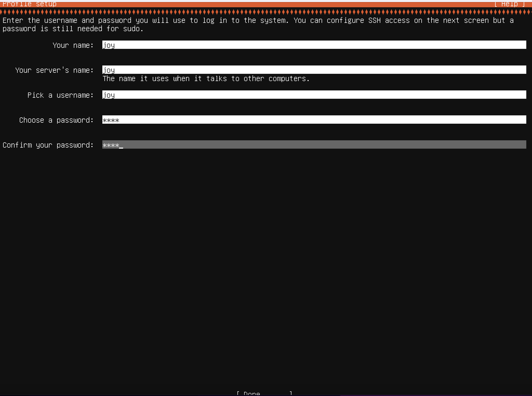Click the 'Confirm your password:' label
532x396 pixels.
click(x=48, y=145)
